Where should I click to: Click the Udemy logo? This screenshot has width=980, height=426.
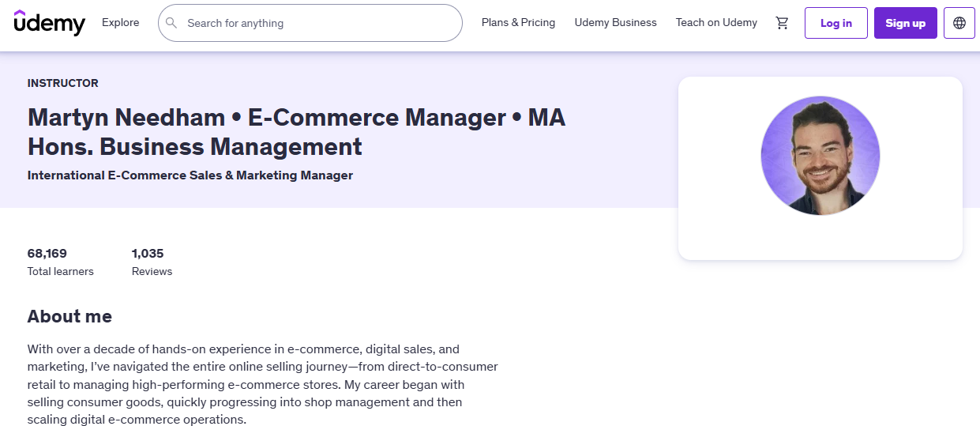pos(49,23)
